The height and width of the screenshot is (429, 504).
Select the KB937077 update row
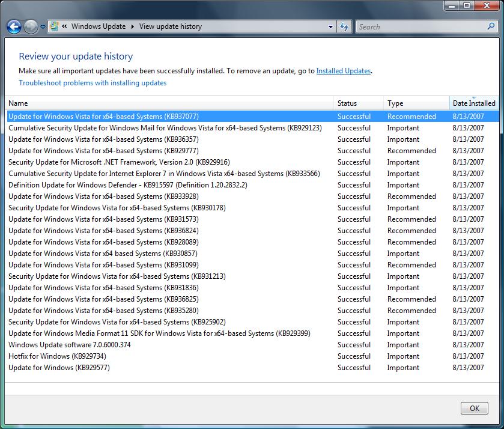click(253, 117)
